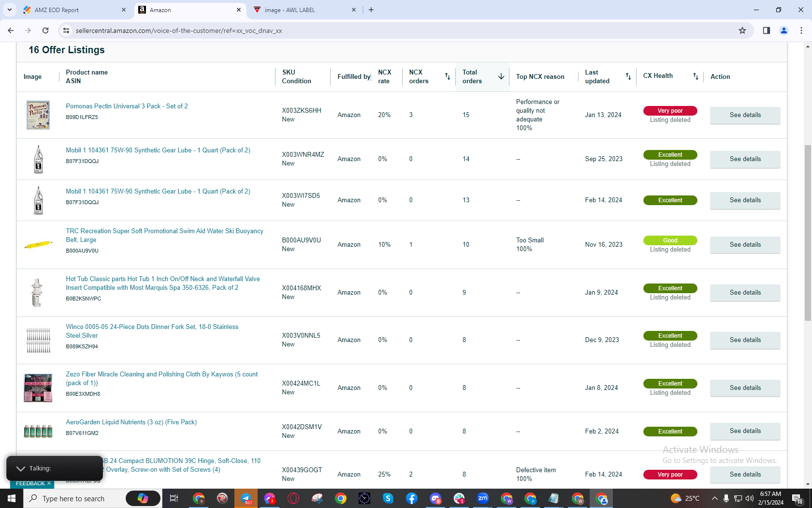Screen dimensions: 812x508
Task: Sort by NCX orders column arrows
Action: point(448,76)
